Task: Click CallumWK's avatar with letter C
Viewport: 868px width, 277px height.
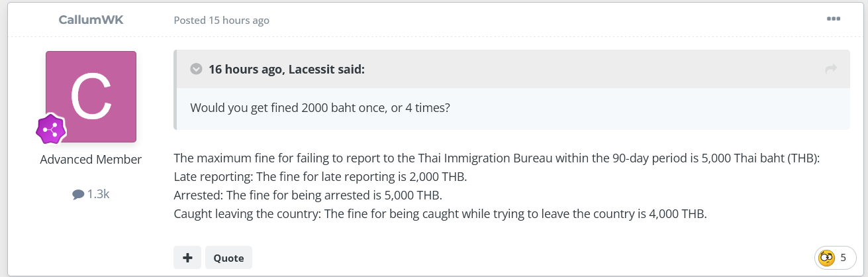Action: pos(91,97)
